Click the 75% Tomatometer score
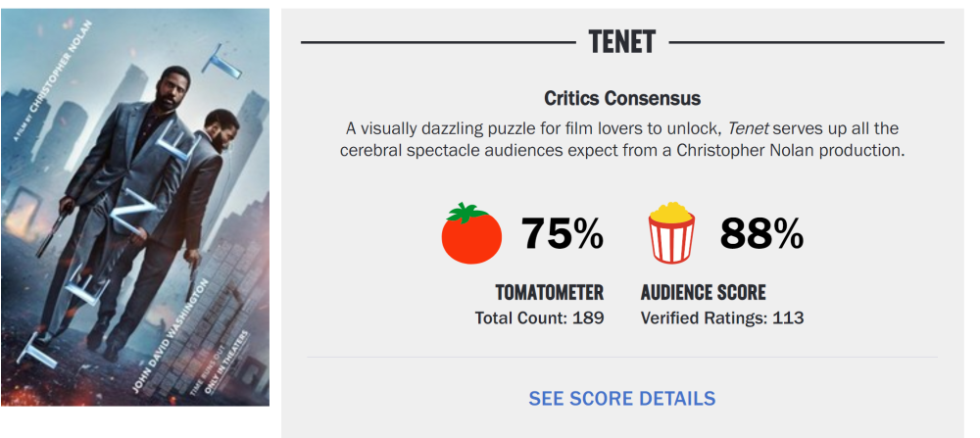This screenshot has height=438, width=980. (563, 233)
